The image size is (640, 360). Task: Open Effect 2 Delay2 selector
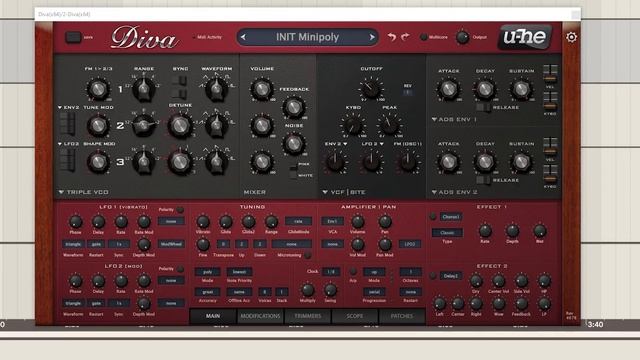pyautogui.click(x=451, y=276)
